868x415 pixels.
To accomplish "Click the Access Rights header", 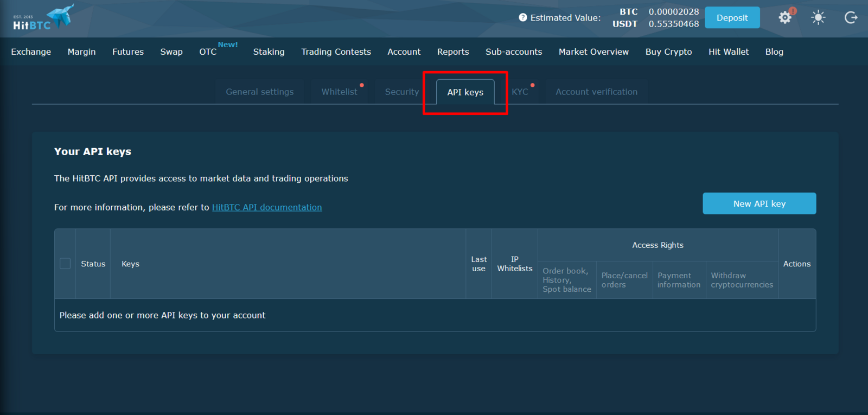I will (658, 245).
